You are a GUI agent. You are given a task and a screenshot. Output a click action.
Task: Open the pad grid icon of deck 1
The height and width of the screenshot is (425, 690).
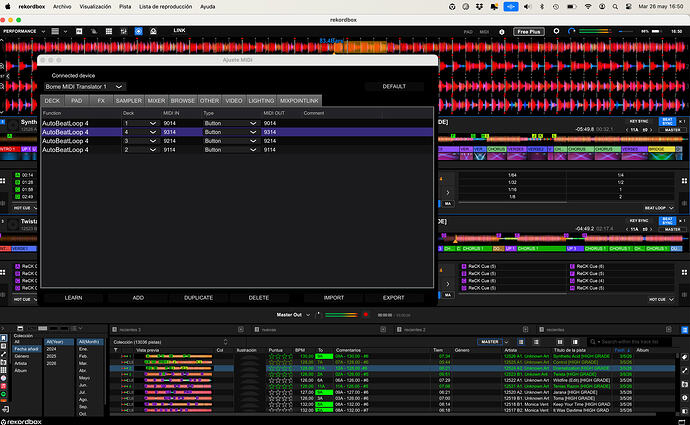[x=3, y=181]
